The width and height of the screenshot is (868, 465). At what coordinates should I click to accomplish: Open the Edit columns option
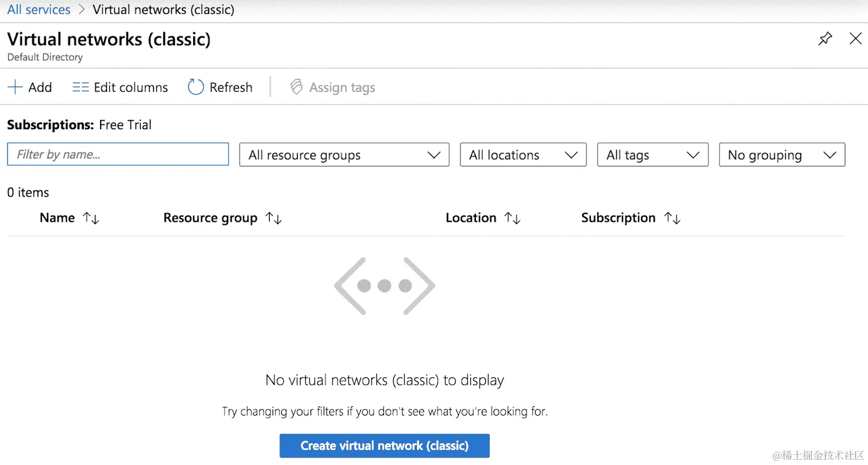120,87
